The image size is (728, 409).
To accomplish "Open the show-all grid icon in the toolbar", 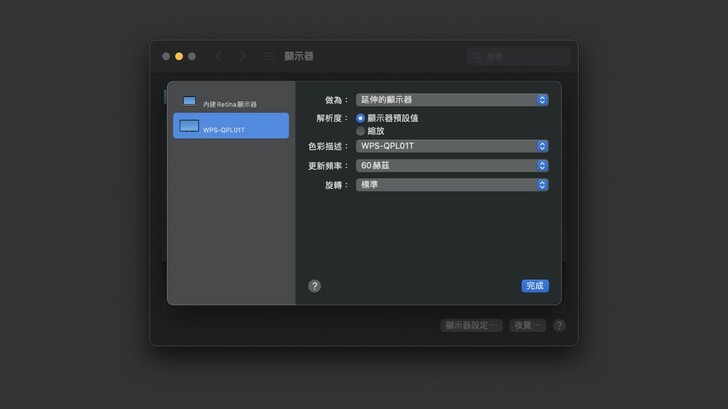I will tap(268, 57).
